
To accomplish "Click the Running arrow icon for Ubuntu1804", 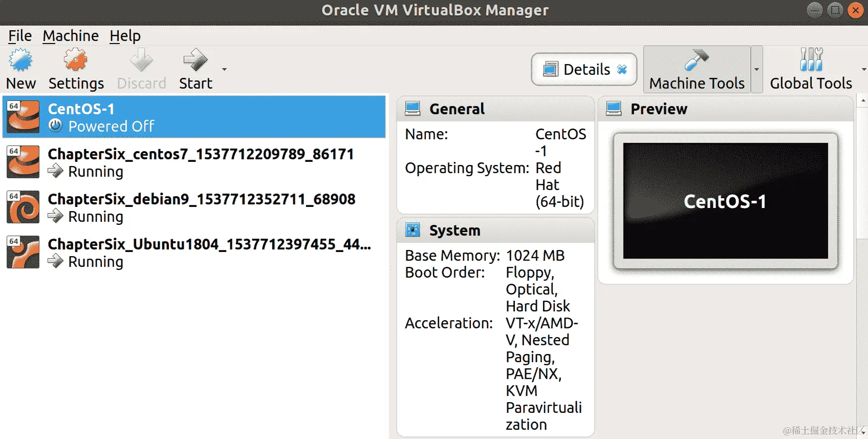I will coord(55,261).
